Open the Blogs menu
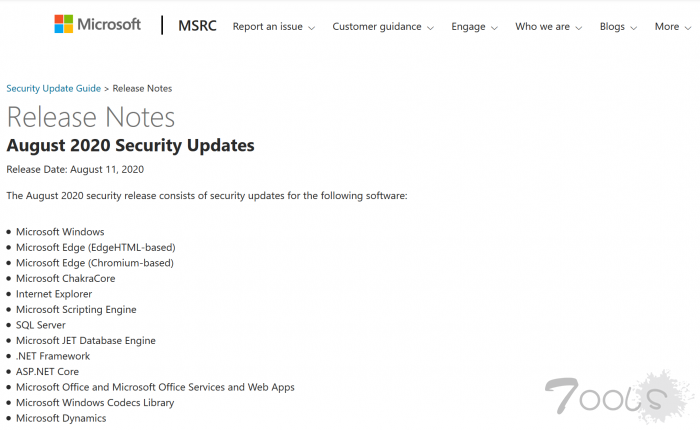 (x=618, y=27)
